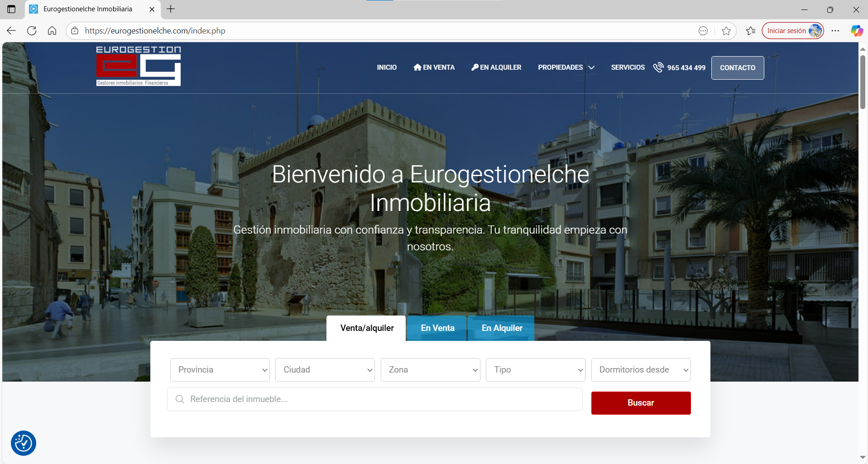
Task: Open the Provincia selector
Action: click(x=220, y=369)
